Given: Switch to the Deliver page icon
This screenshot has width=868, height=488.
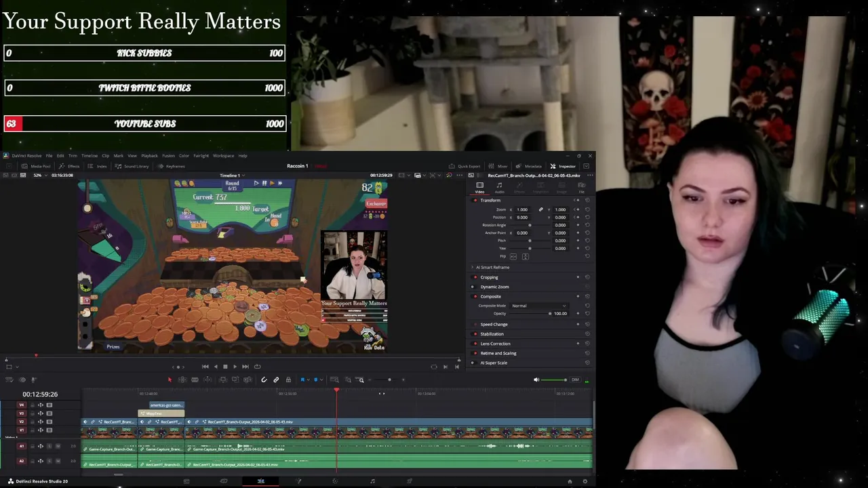Looking at the screenshot, I should [409, 481].
